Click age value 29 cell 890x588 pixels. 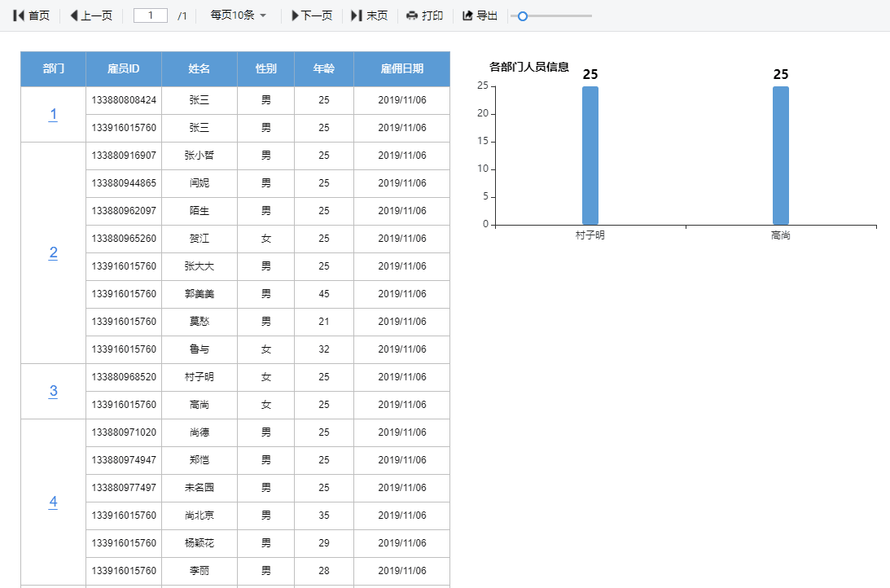[x=324, y=543]
